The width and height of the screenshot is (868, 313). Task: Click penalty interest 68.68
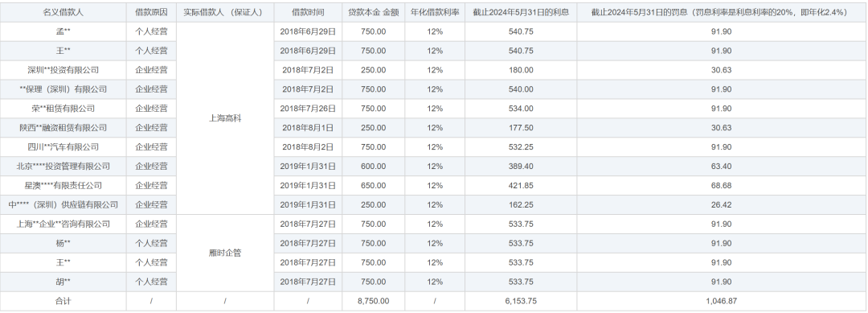coord(721,186)
